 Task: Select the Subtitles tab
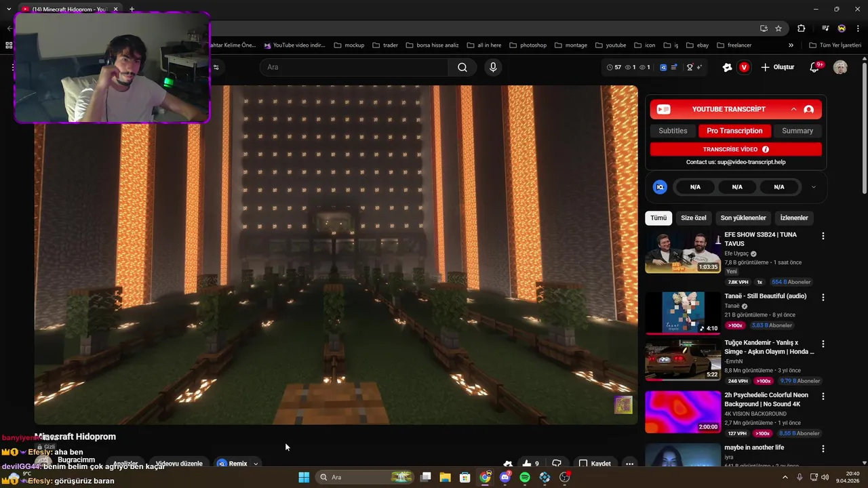coord(673,131)
